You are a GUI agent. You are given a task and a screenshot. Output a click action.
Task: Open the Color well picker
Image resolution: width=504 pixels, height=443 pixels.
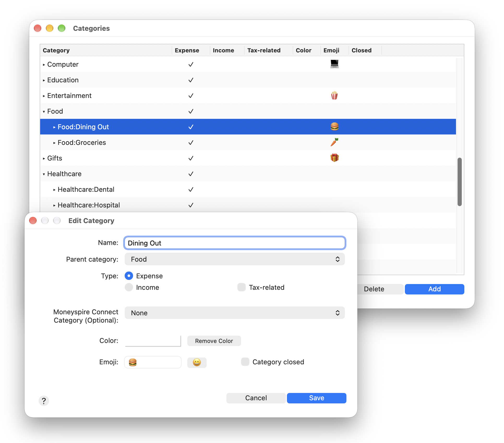tap(153, 341)
